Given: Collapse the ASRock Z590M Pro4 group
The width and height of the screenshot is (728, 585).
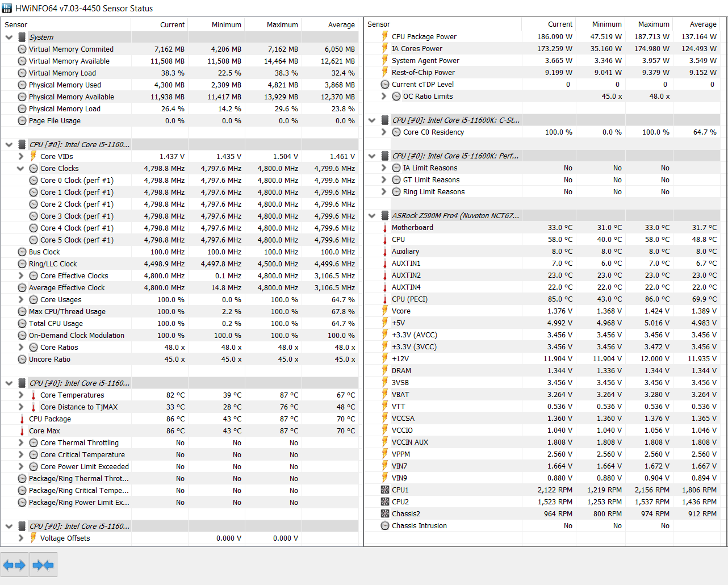Looking at the screenshot, I should tap(372, 215).
